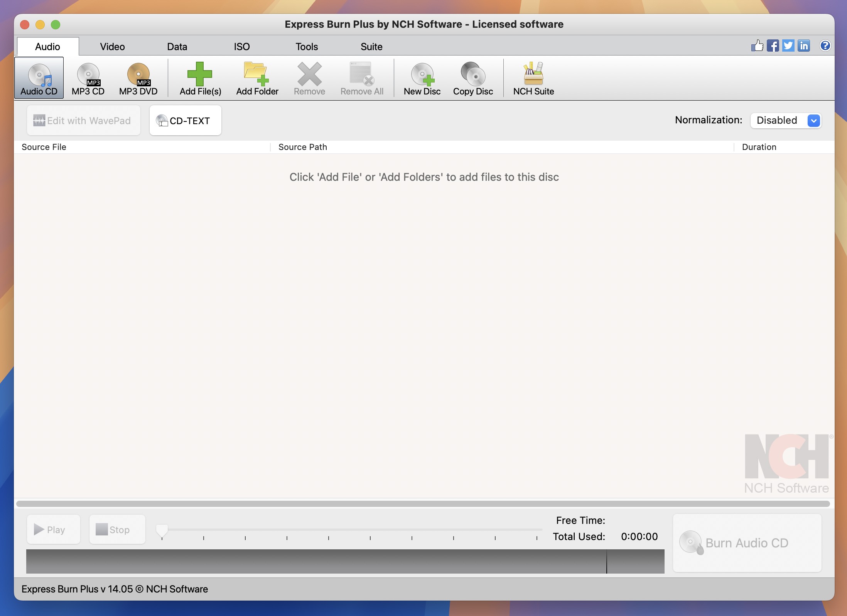This screenshot has height=616, width=847.
Task: Click the 'Add File' hint text in list
Action: pyautogui.click(x=424, y=177)
